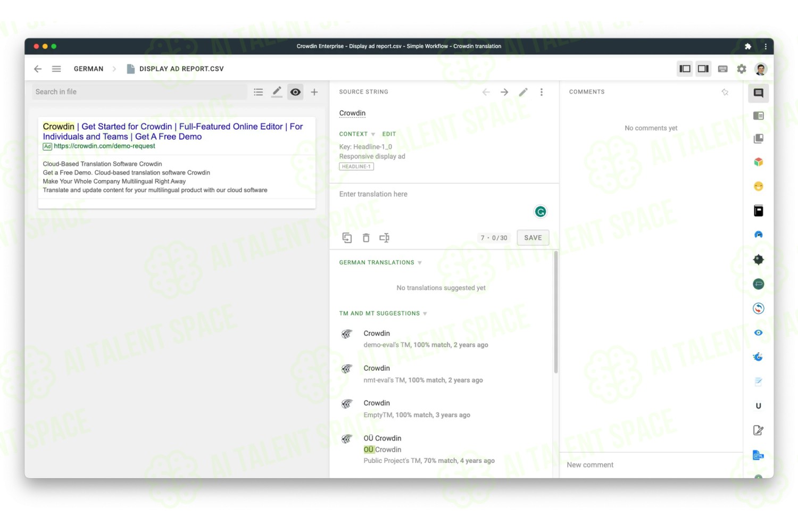Click the suggestions panel scrollbar
The height and width of the screenshot is (532, 798).
pos(556,312)
